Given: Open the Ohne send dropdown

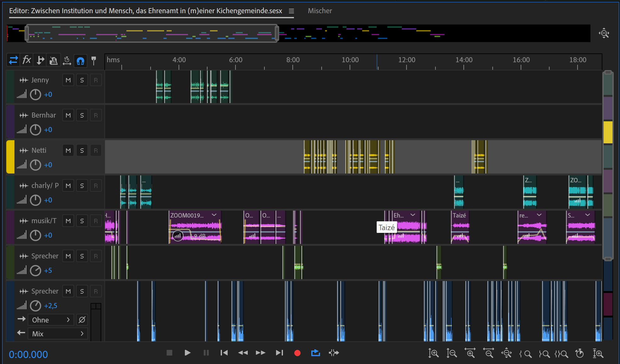Looking at the screenshot, I should pos(51,320).
